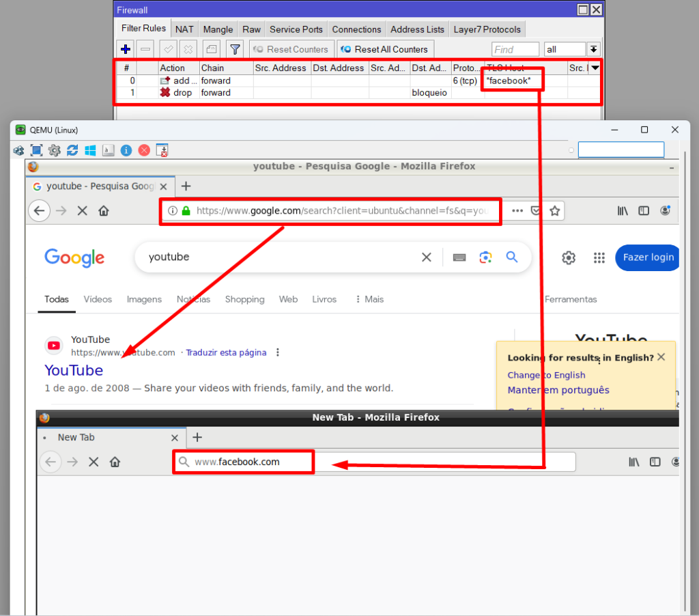Viewport: 699px width, 616px height.
Task: Open a new tab with plus in Google window
Action: 186,186
